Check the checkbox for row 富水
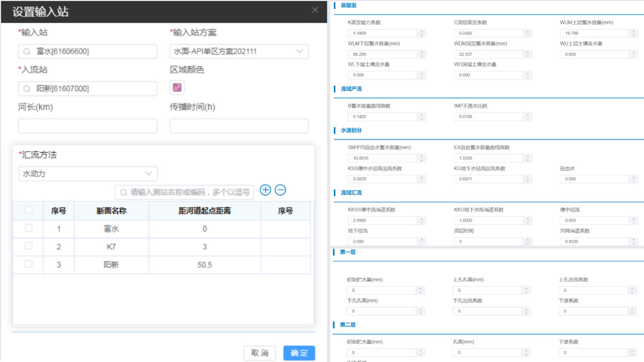644x362 pixels. pyautogui.click(x=29, y=228)
